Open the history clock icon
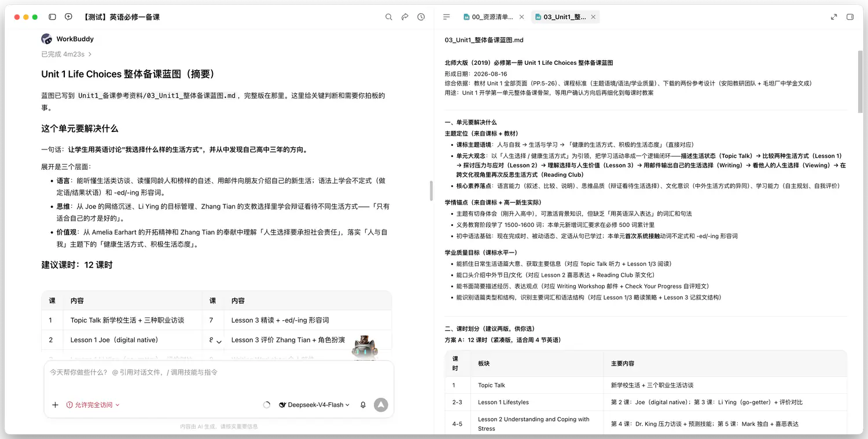The image size is (868, 439). pyautogui.click(x=421, y=17)
